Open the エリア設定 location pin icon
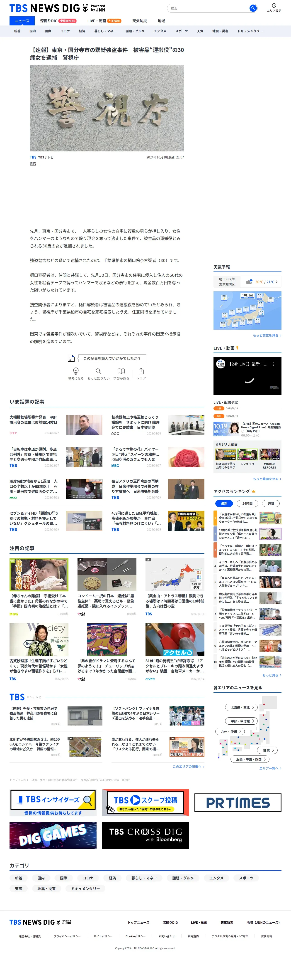Viewport: 291px width, 980px height. tap(274, 5)
